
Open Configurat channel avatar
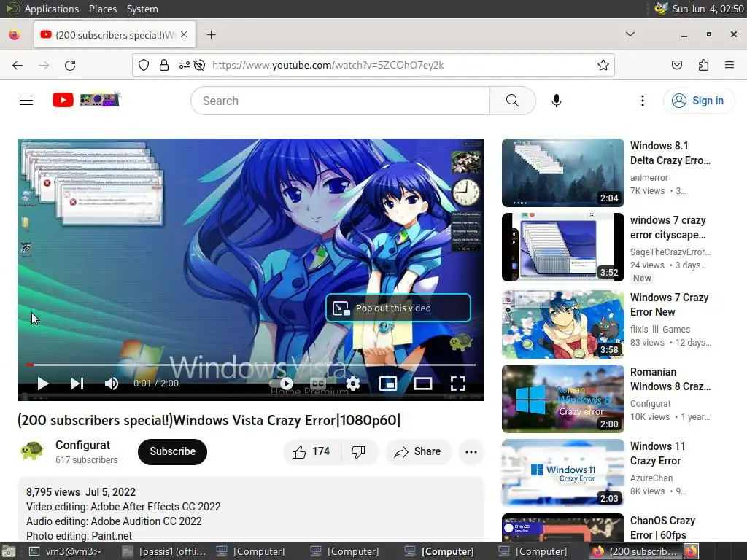32,451
